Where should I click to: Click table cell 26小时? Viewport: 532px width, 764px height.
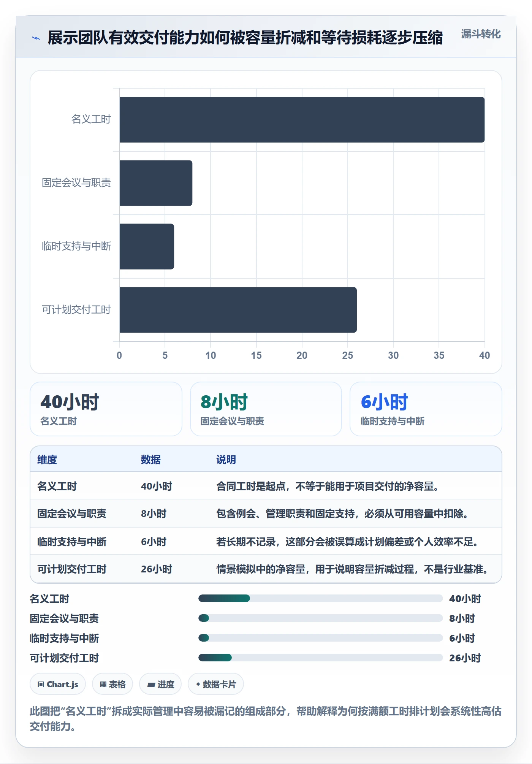157,569
